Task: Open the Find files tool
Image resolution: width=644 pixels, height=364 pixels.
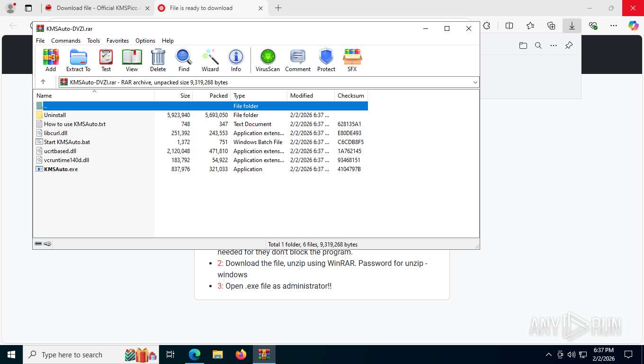Action: (x=184, y=60)
